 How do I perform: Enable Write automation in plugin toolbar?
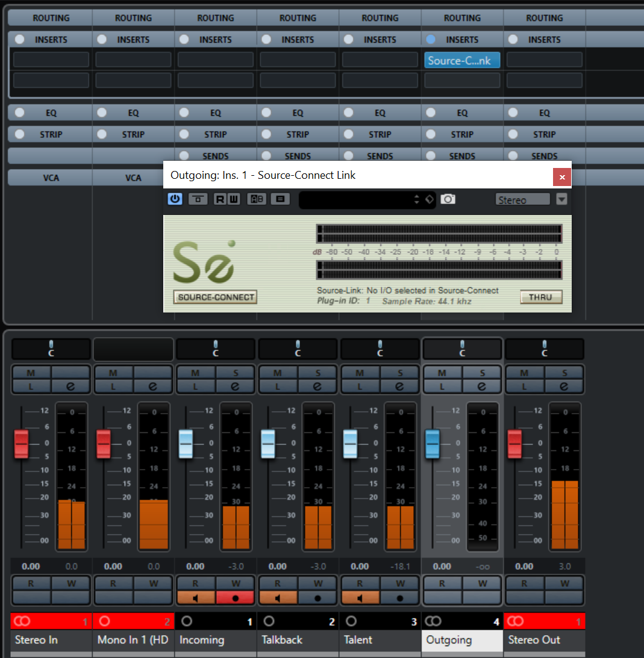(x=233, y=199)
